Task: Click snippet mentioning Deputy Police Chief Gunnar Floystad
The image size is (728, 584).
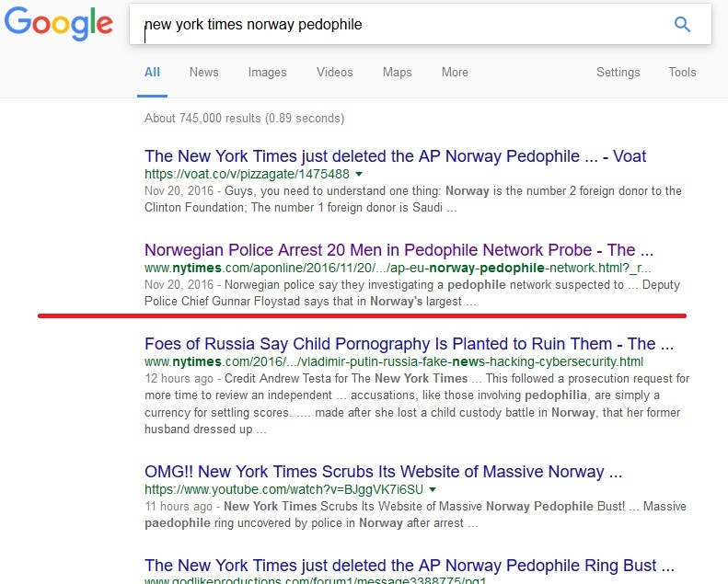Action: click(412, 292)
